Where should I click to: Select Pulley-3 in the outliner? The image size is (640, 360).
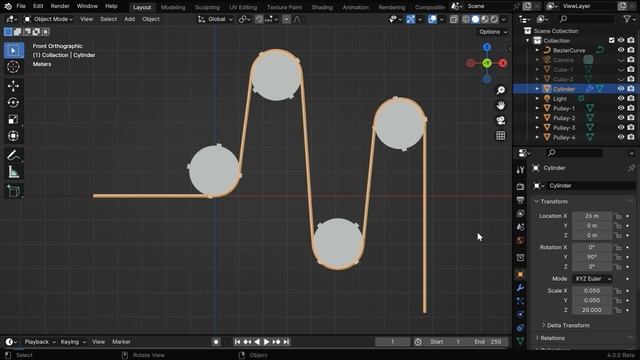click(x=564, y=128)
